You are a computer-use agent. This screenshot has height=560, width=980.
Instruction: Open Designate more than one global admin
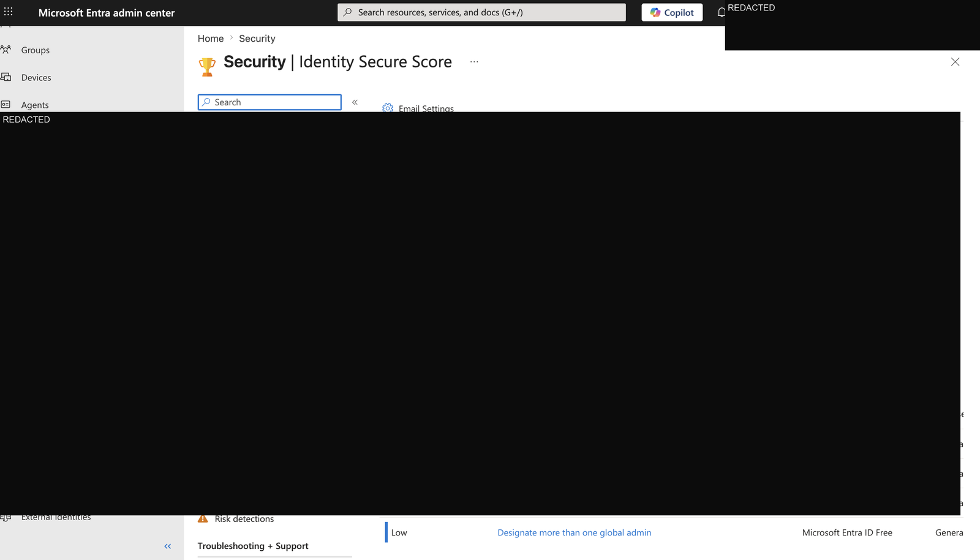(x=575, y=533)
